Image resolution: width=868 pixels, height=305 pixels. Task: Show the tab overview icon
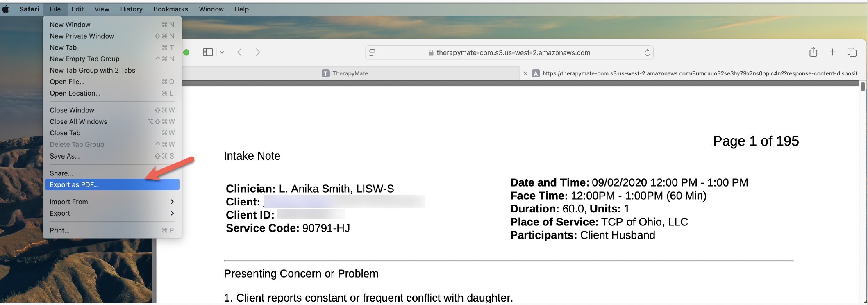point(852,52)
